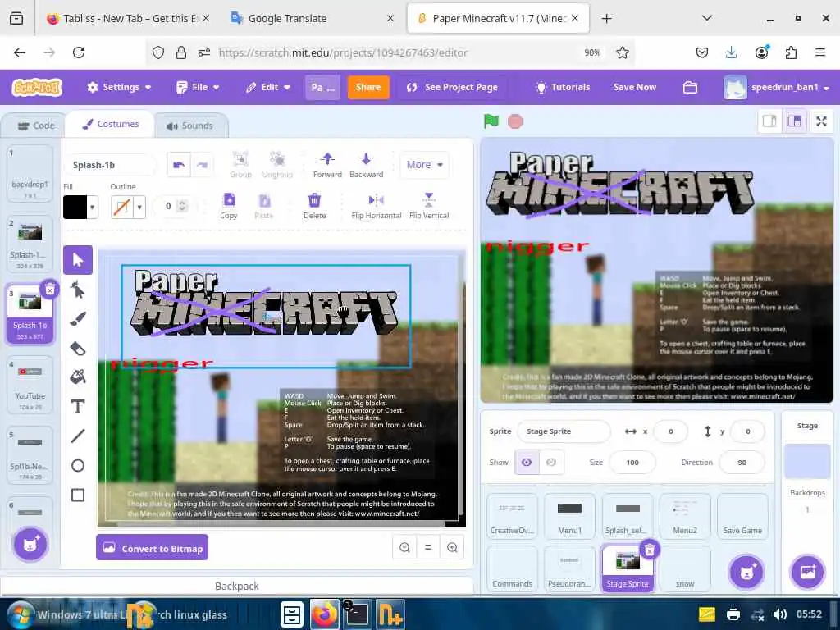Screen dimensions: 840x630
Task: Move selection Backward one layer
Action: click(367, 165)
